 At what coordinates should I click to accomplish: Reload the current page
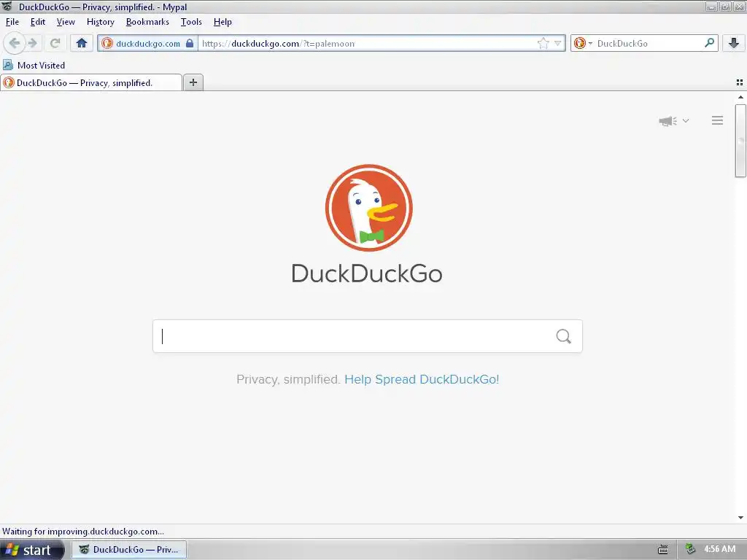point(55,43)
